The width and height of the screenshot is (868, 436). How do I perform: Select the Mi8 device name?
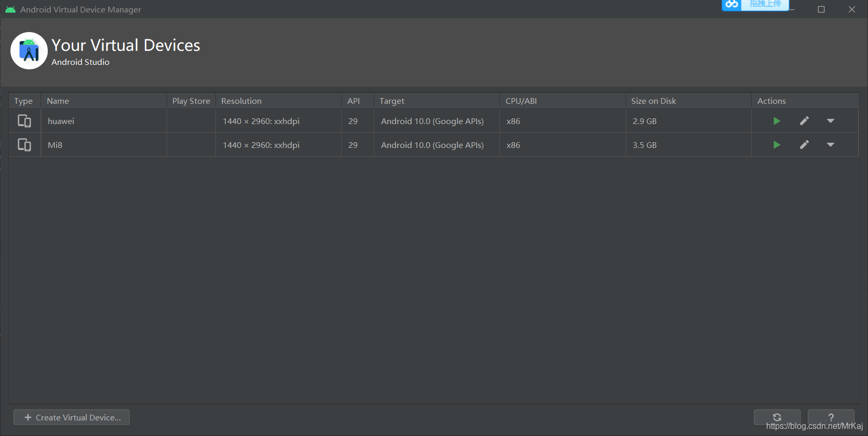[55, 145]
